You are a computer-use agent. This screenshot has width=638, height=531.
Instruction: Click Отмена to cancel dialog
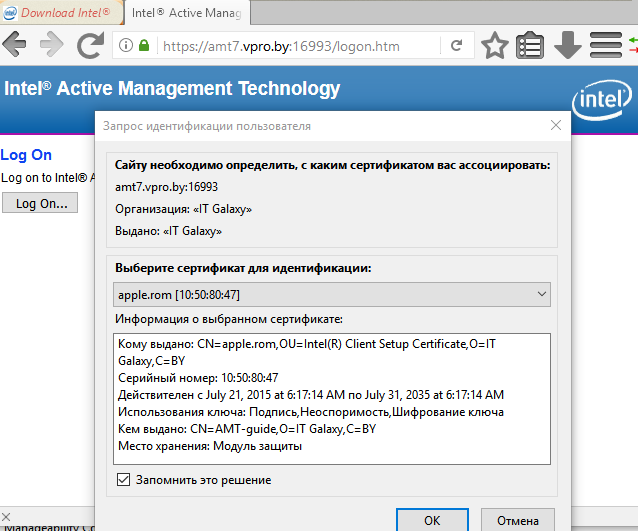click(518, 520)
